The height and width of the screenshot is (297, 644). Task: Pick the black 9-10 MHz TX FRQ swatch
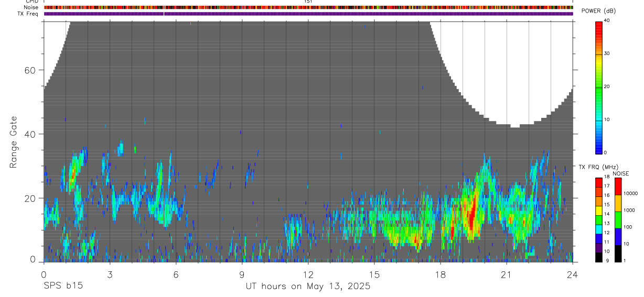click(x=599, y=257)
